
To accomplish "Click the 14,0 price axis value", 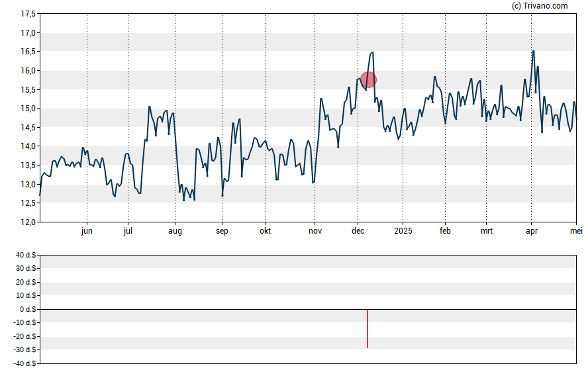I will pyautogui.click(x=28, y=146).
